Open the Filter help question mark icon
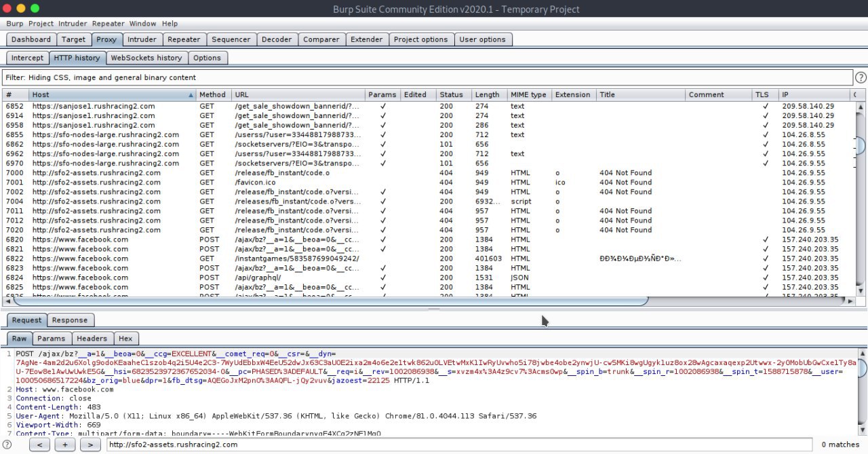Viewport: 868px width, 454px height. 861,77
